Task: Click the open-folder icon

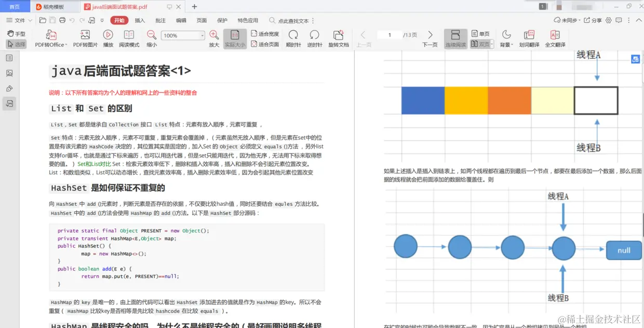Action: pos(43,20)
